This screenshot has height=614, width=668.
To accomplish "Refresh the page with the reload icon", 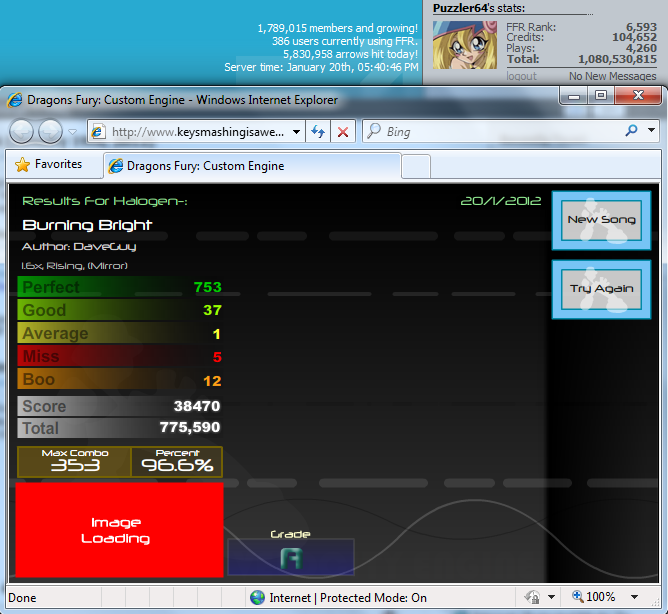I will coord(318,131).
